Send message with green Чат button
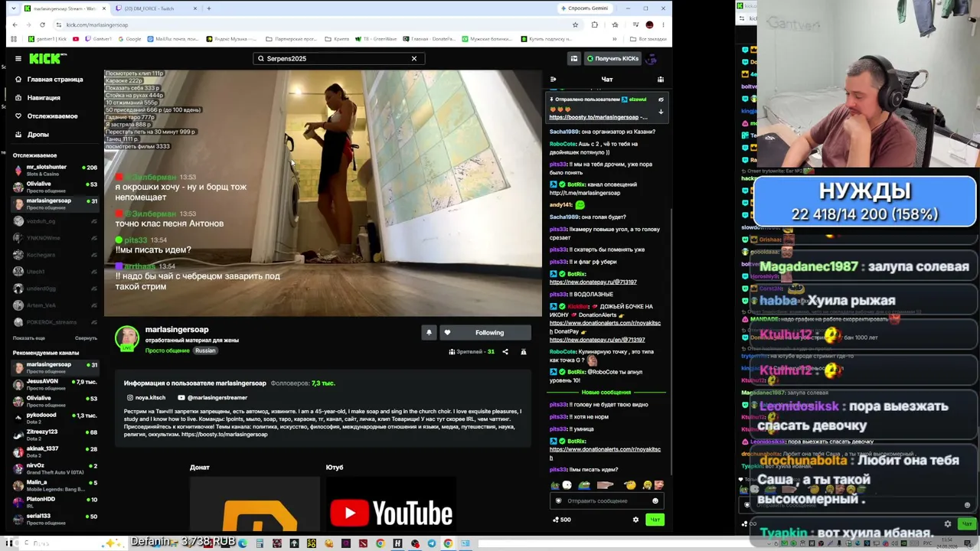 (x=655, y=520)
